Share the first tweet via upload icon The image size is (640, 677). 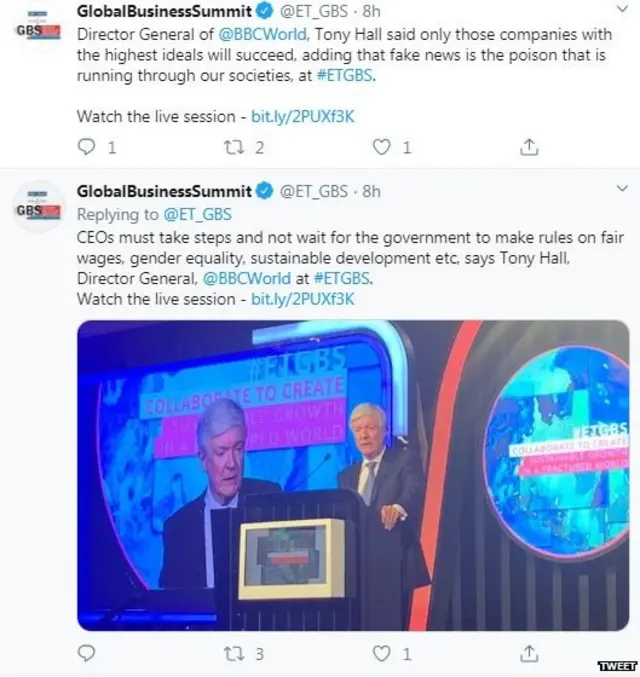pos(529,147)
